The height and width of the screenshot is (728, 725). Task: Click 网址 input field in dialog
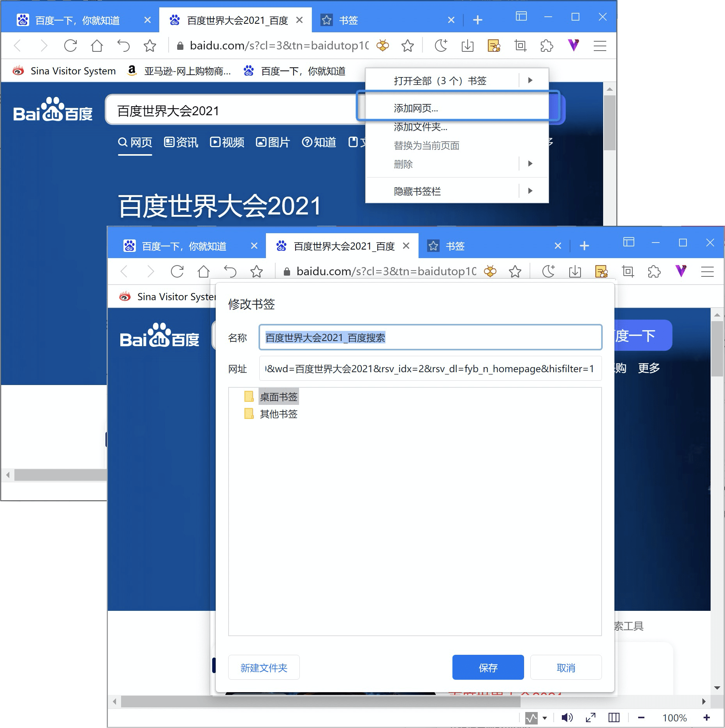[430, 368]
